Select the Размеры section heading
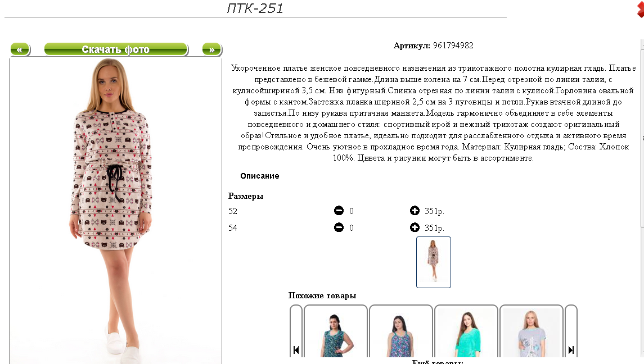Screen dimensions: 644x364 coord(246,196)
